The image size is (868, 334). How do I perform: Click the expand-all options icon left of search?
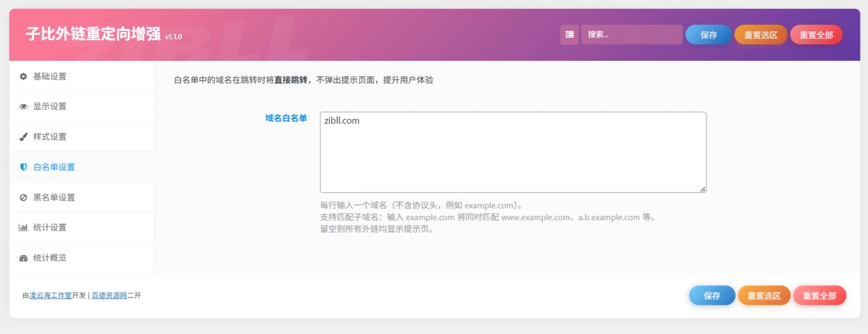tap(570, 35)
